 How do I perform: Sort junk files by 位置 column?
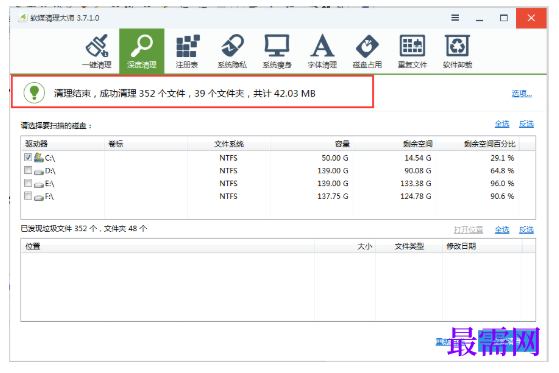coord(168,246)
